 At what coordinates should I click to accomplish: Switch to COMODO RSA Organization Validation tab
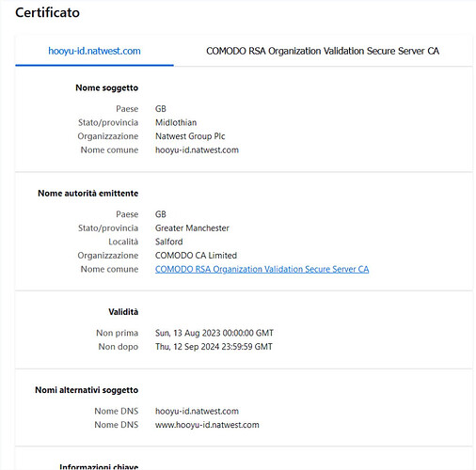[323, 51]
